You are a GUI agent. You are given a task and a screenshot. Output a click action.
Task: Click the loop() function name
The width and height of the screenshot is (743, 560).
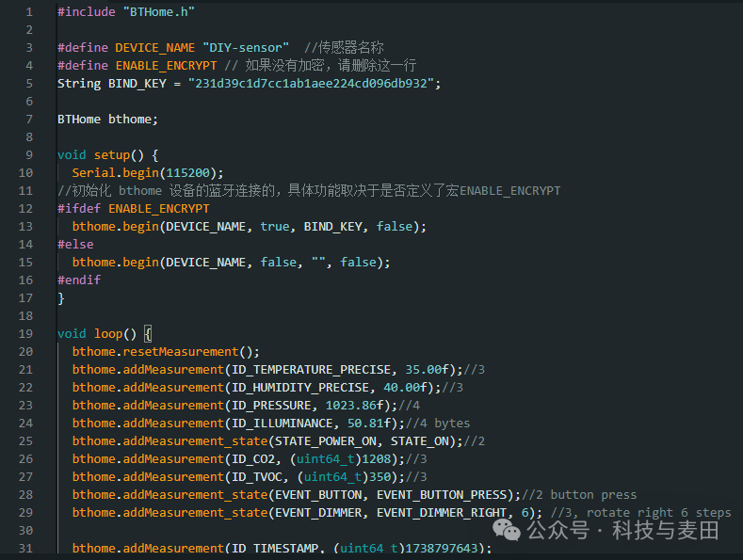(x=107, y=333)
